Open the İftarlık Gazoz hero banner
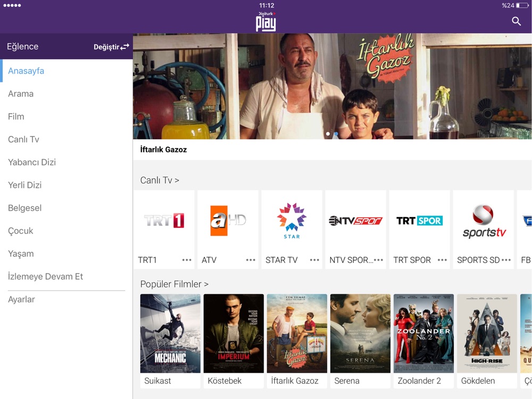Viewport: 532px width, 399px height. click(332, 86)
